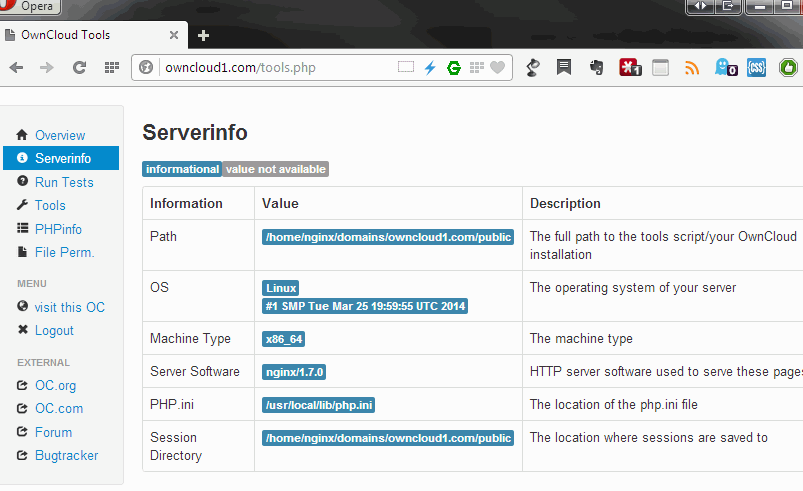
Task: Click the green G icon in address bar
Action: [x=454, y=68]
